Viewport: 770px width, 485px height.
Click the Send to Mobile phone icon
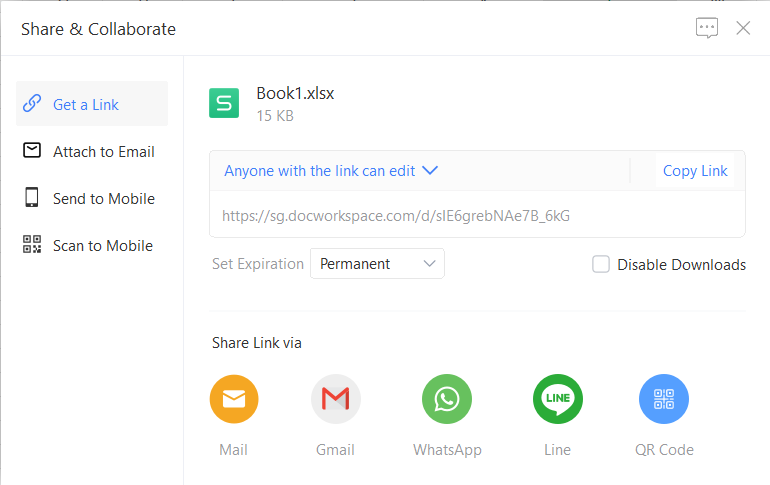(x=33, y=198)
